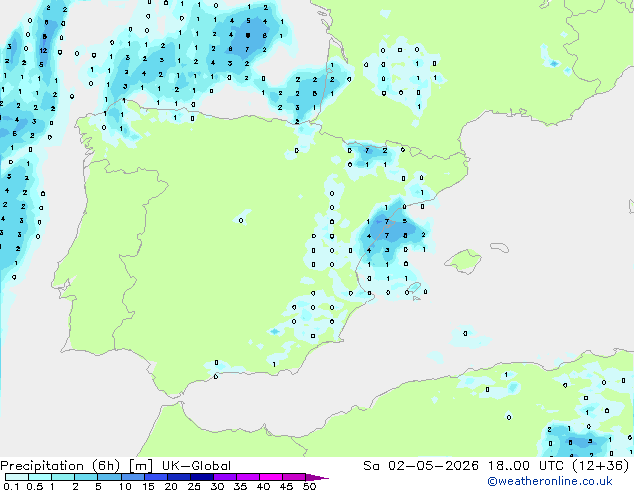Click the 'Precipitation (6h)' title text
Image resolution: width=634 pixels, height=490 pixels.
pyautogui.click(x=60, y=466)
